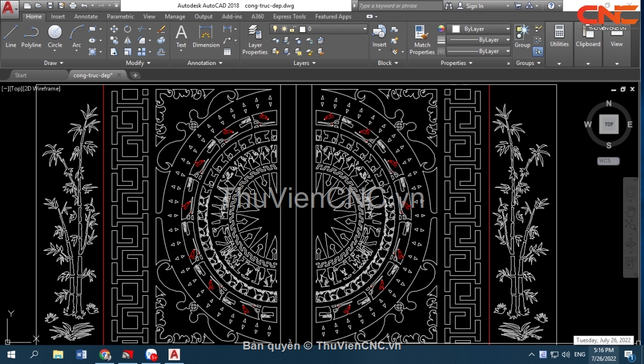Click the white ByLayer color swatch

tap(456, 28)
